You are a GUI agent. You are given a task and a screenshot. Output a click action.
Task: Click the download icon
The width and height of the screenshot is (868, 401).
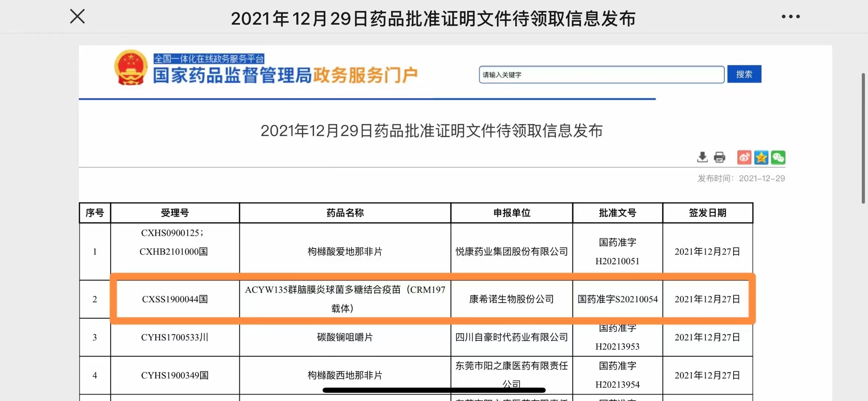point(702,157)
